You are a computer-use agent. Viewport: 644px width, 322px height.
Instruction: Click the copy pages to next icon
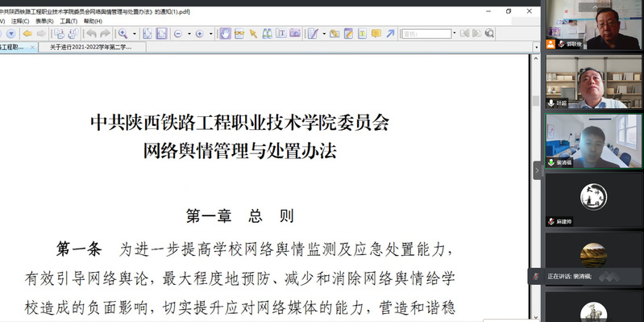click(59, 34)
